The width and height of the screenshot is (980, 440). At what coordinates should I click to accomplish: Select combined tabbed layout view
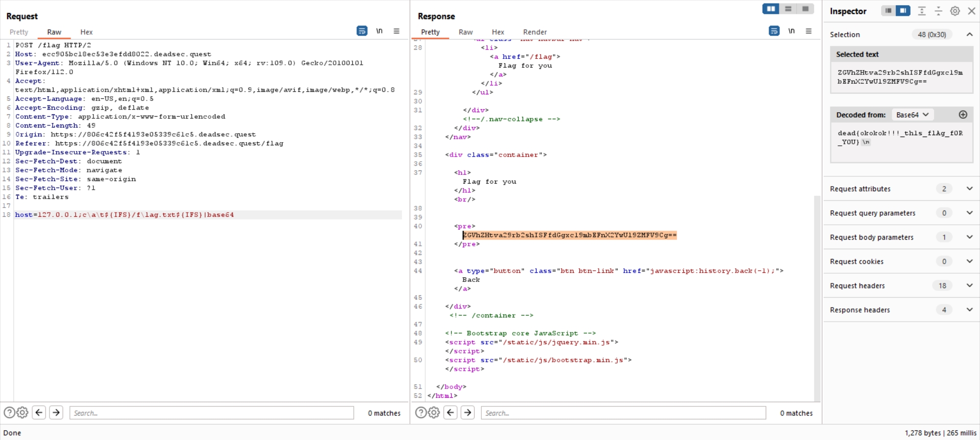pos(805,9)
